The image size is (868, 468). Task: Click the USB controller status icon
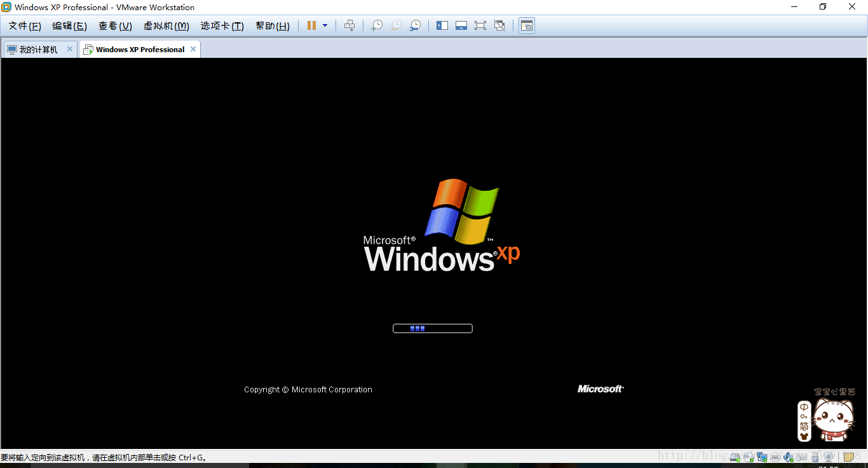click(x=815, y=457)
